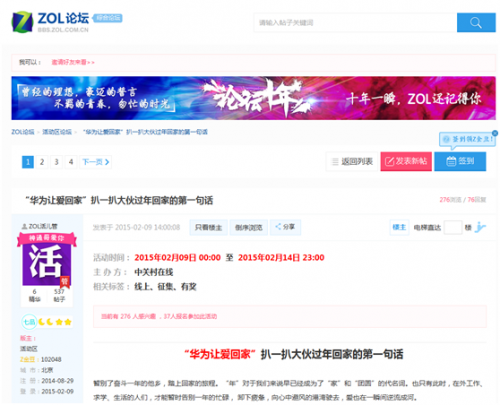Image resolution: width=500 pixels, height=405 pixels.
Task: Open the 综合论坛 badge next to logo
Action: pos(107,18)
